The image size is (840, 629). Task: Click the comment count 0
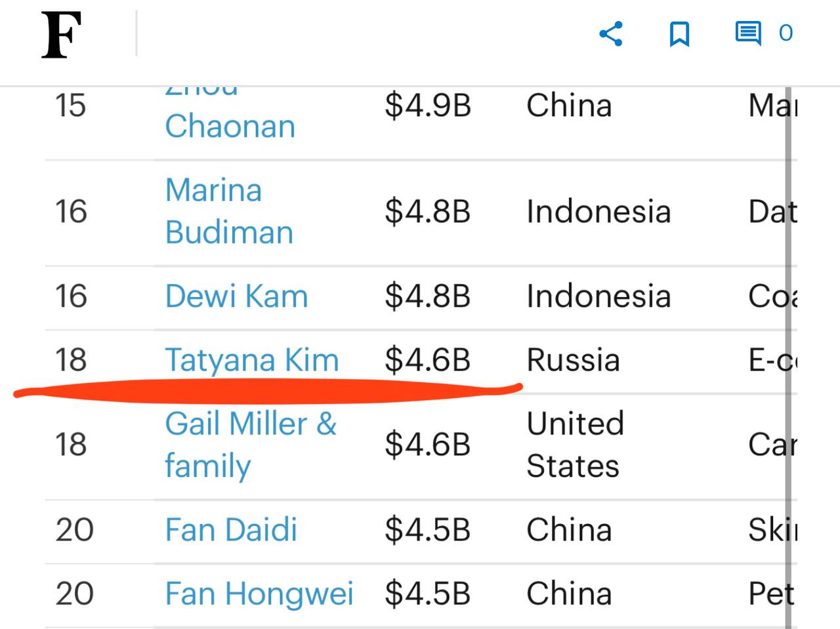[x=786, y=33]
